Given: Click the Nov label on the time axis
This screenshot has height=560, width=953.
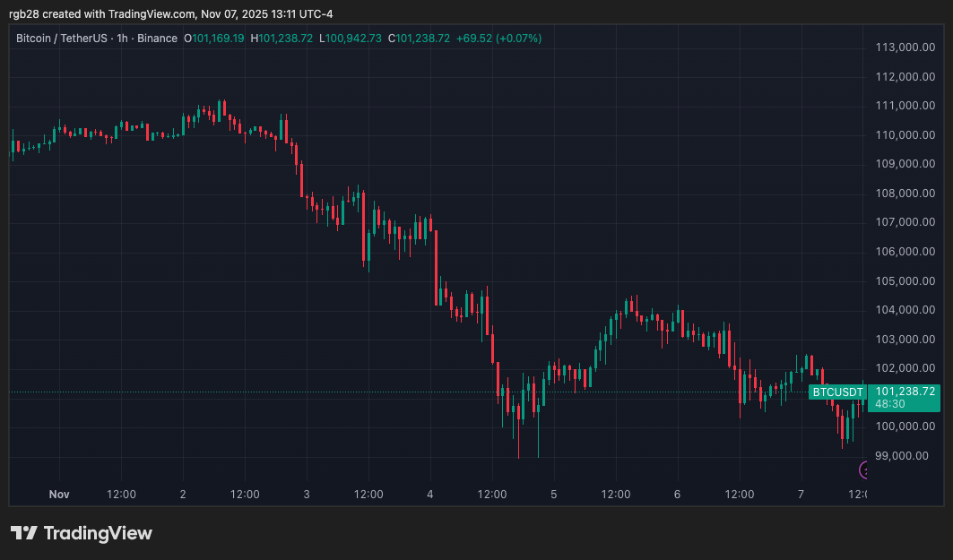Looking at the screenshot, I should (x=59, y=494).
